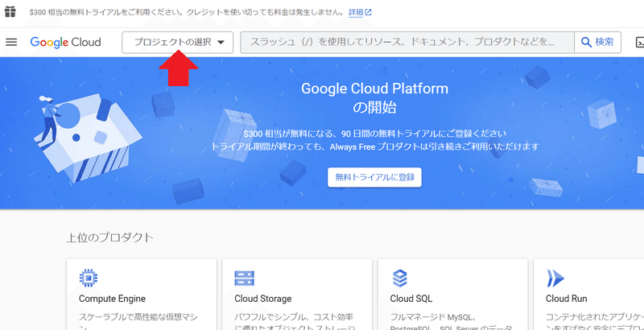Click the Cloud SQL stacked layers icon
The height and width of the screenshot is (330, 644).
click(399, 278)
